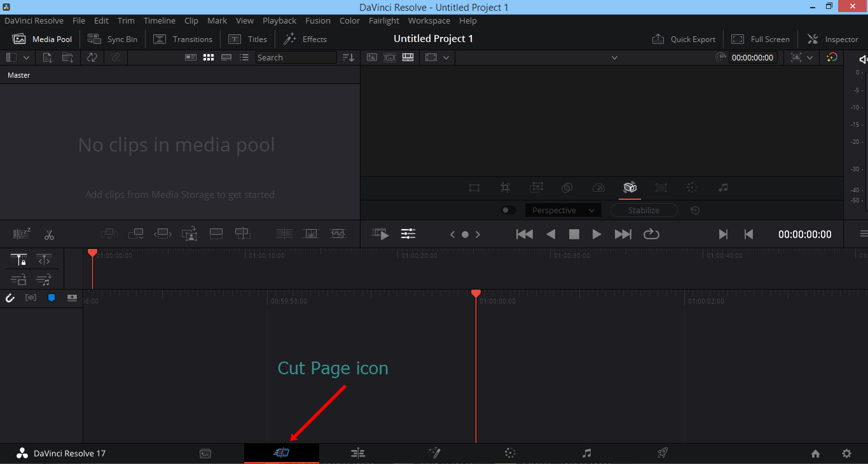The image size is (868, 464).
Task: Toggle the viewer Tools sliders icon
Action: pyautogui.click(x=408, y=234)
